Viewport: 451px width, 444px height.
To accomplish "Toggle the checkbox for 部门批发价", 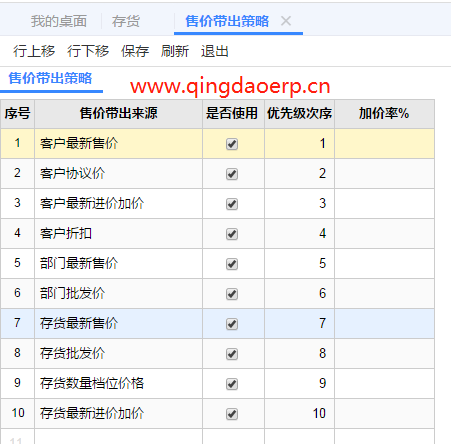I will point(232,294).
